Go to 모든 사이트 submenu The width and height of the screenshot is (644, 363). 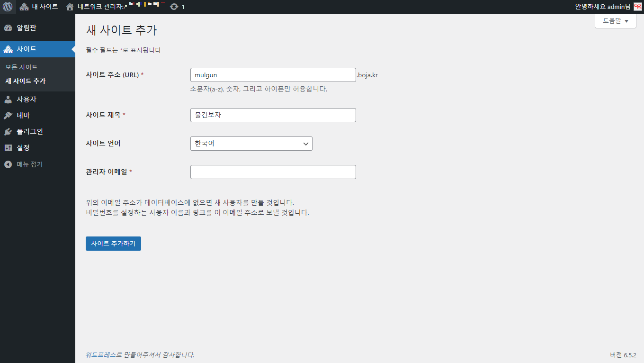point(21,67)
